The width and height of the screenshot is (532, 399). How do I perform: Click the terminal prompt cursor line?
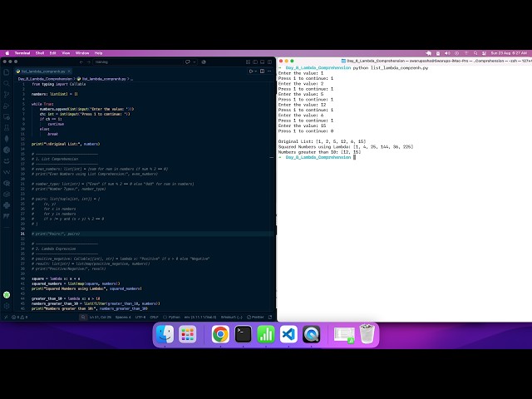318,157
